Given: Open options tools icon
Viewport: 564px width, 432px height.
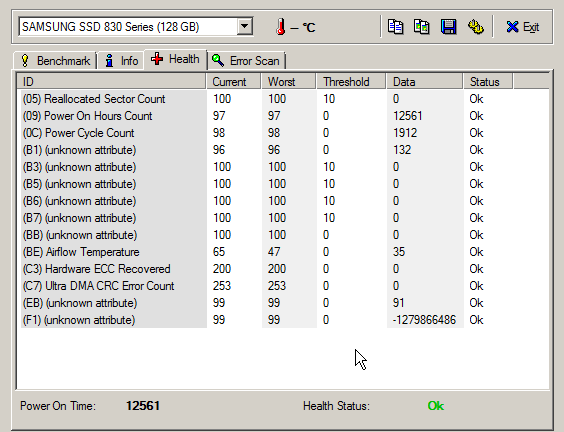Looking at the screenshot, I should 475,27.
